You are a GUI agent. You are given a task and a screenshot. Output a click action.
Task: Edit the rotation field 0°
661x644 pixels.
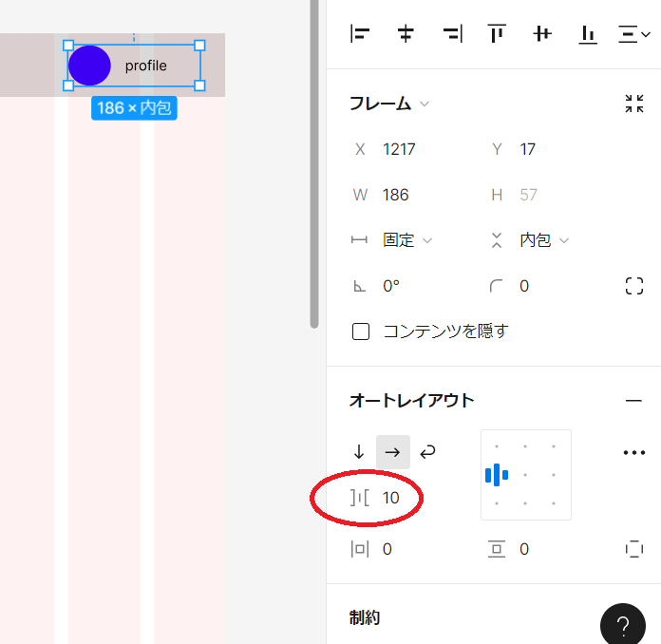pos(390,286)
